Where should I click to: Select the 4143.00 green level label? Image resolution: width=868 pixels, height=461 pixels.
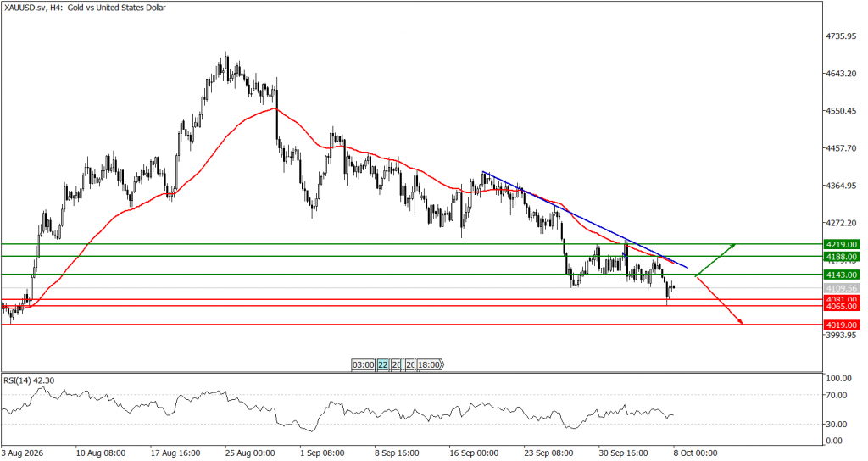[x=842, y=275]
